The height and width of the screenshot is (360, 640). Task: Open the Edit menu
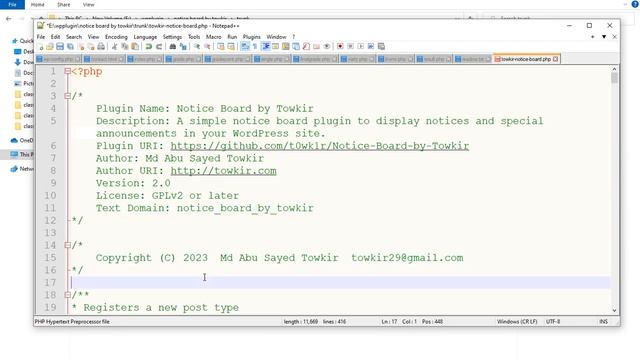[56, 37]
